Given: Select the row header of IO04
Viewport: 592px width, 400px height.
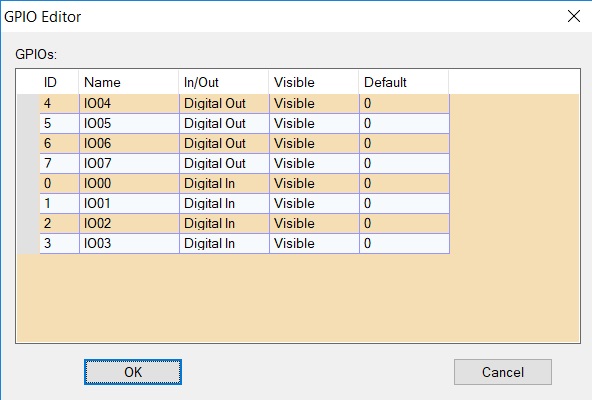Looking at the screenshot, I should point(28,103).
